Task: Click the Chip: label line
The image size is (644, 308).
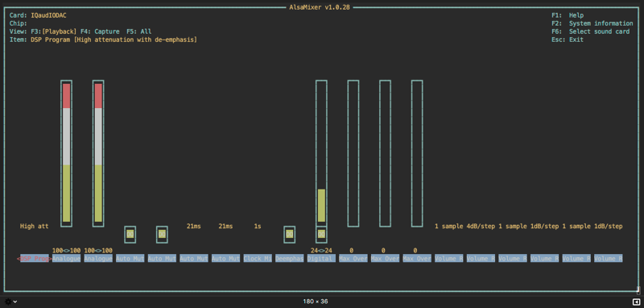Action: (x=19, y=23)
